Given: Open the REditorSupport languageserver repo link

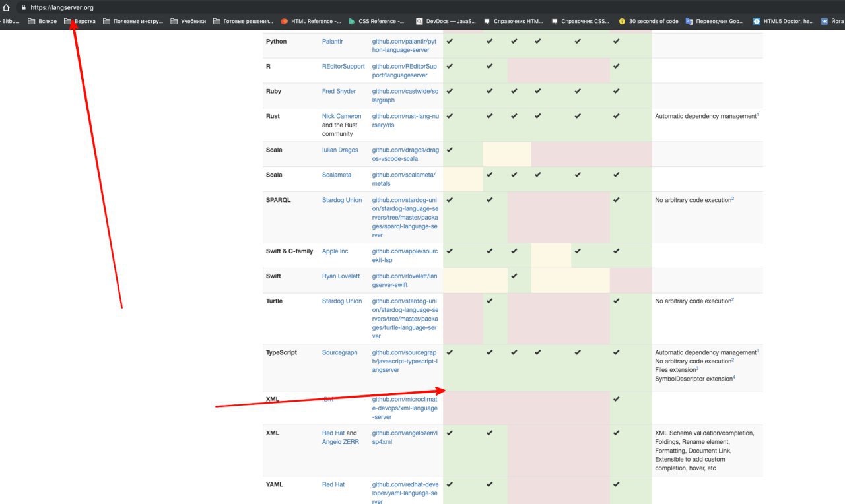Looking at the screenshot, I should 405,71.
